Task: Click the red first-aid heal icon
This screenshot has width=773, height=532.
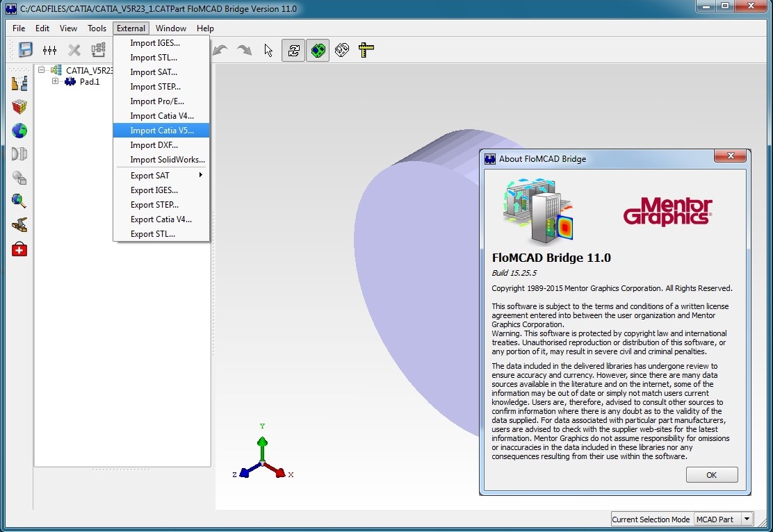Action: [19, 249]
